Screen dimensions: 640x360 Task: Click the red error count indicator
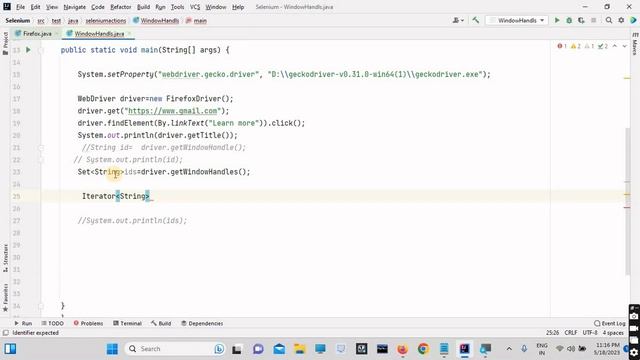pyautogui.click(x=562, y=46)
